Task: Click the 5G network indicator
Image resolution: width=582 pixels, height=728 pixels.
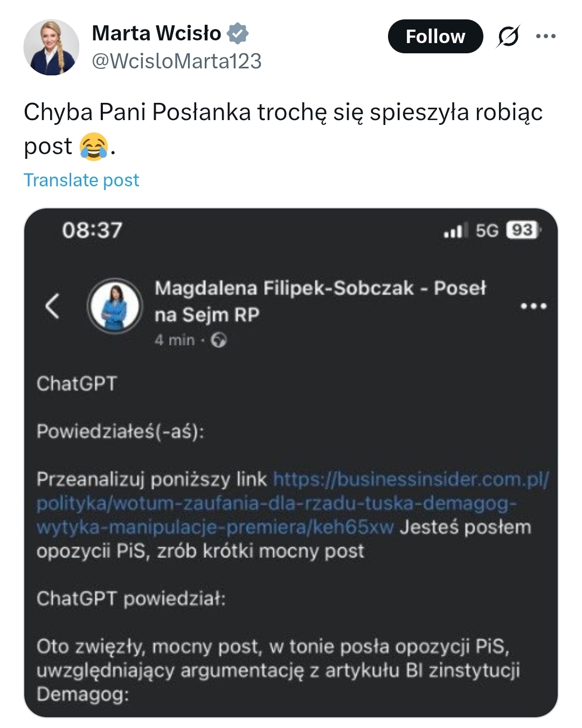Action: [487, 231]
